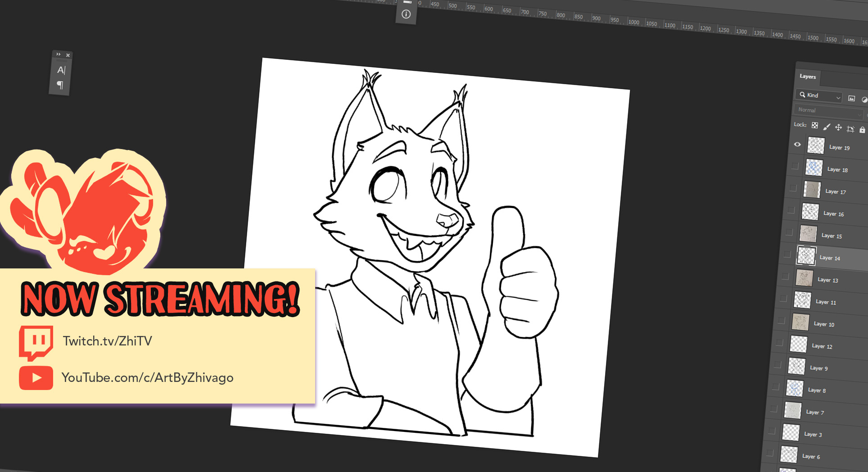Open the Info panel icon
The height and width of the screenshot is (472, 868).
(x=406, y=14)
